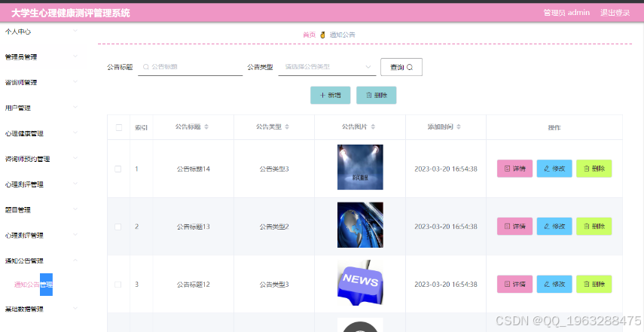Screen dimensions: 644x332
Task: Open the 公告类型 dropdown selector
Action: coord(328,67)
